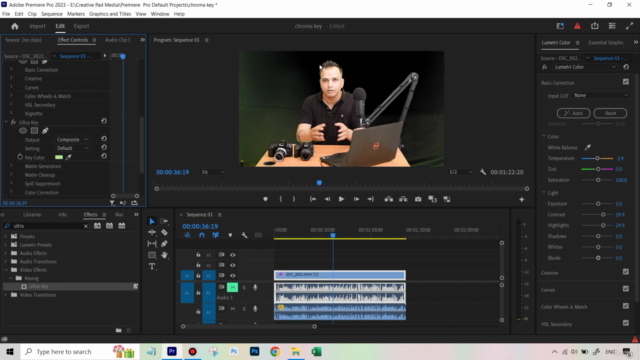This screenshot has width=640, height=360.
Task: Expand Matte Generation settings
Action: (x=11, y=166)
